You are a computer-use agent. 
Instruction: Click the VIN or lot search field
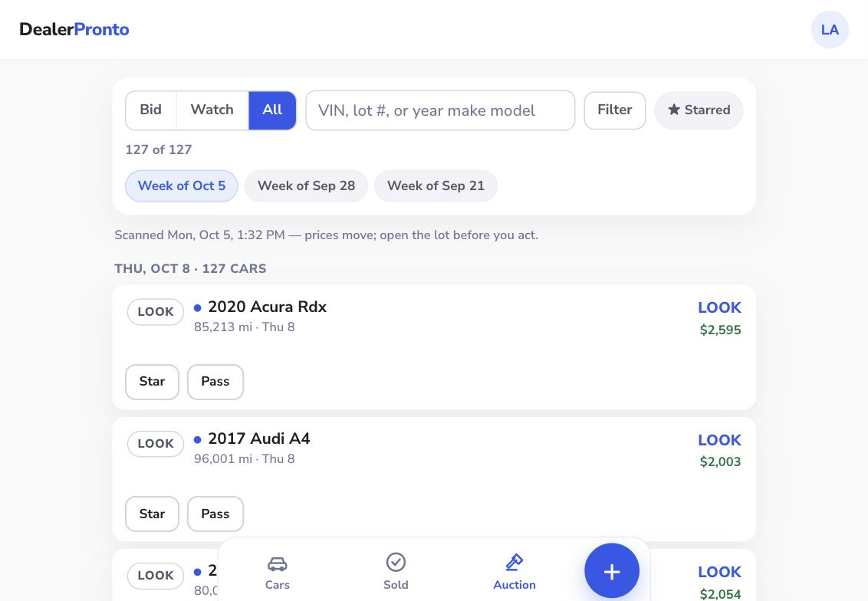tap(440, 110)
